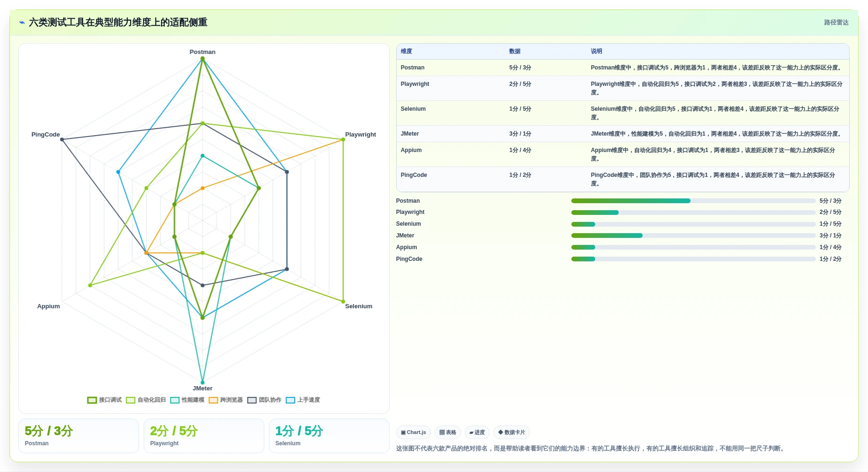The width and height of the screenshot is (868, 472).
Task: Click the Appium axis label on radar
Action: click(x=48, y=306)
